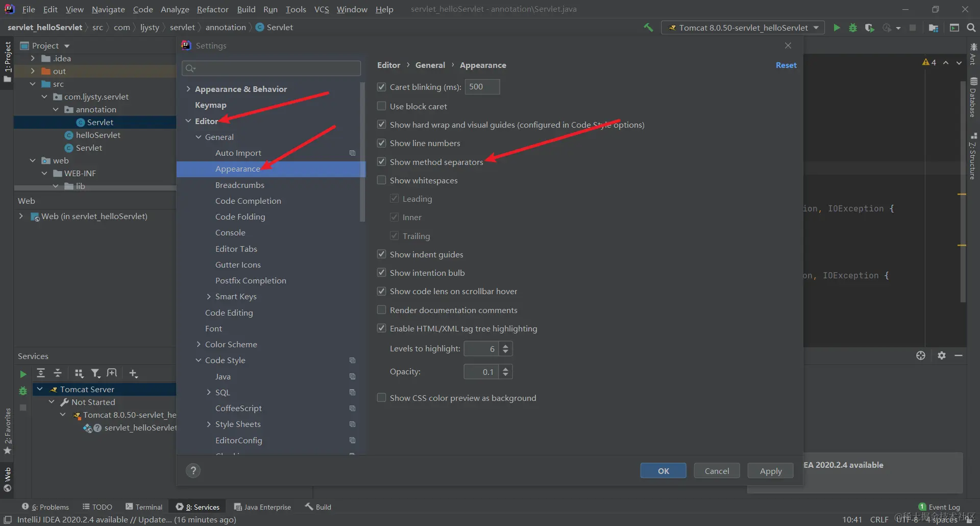Expand Color Scheme settings node

pos(199,344)
